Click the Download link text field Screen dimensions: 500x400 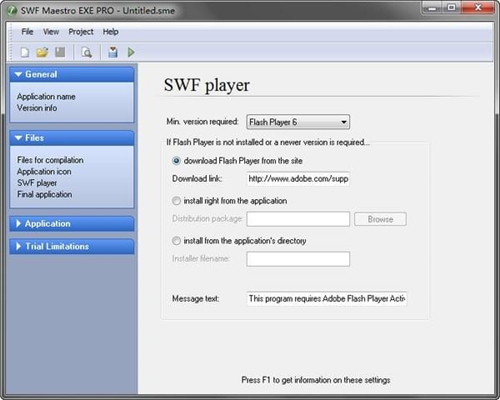click(298, 179)
